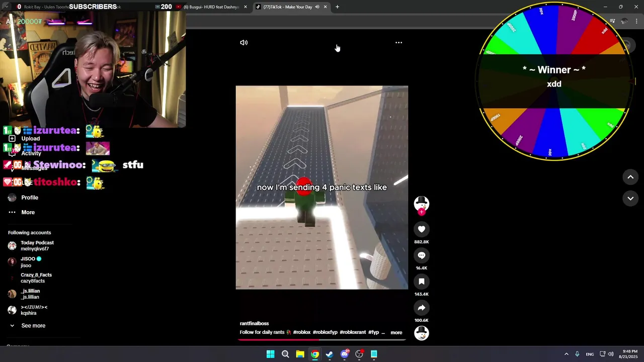
Task: Open volume tray icon
Action: coord(611,354)
